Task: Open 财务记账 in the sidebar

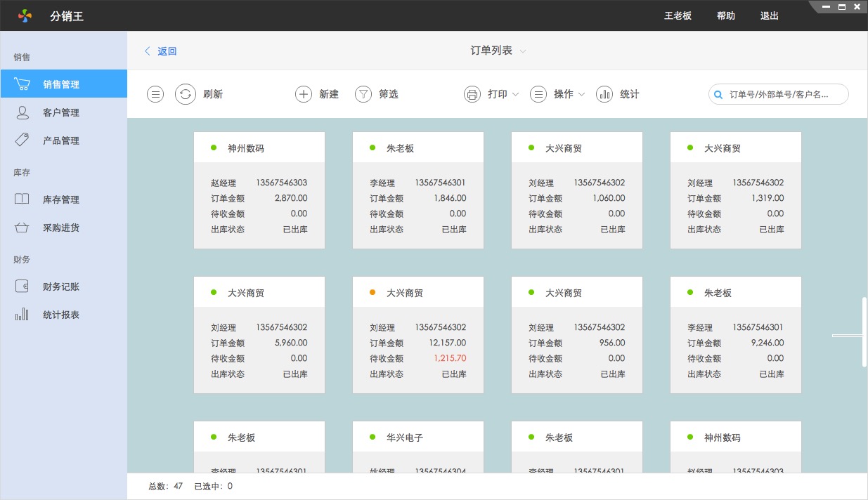Action: point(61,287)
